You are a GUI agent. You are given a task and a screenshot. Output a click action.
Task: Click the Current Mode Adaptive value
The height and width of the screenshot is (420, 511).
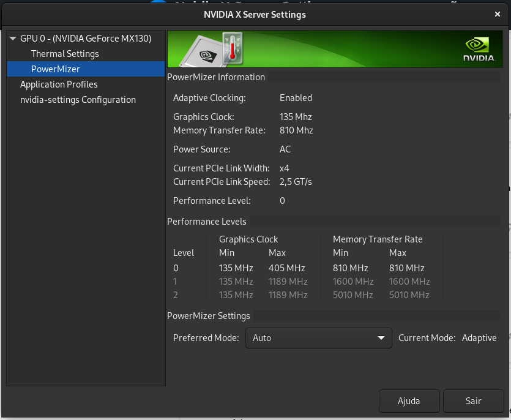[x=479, y=338]
